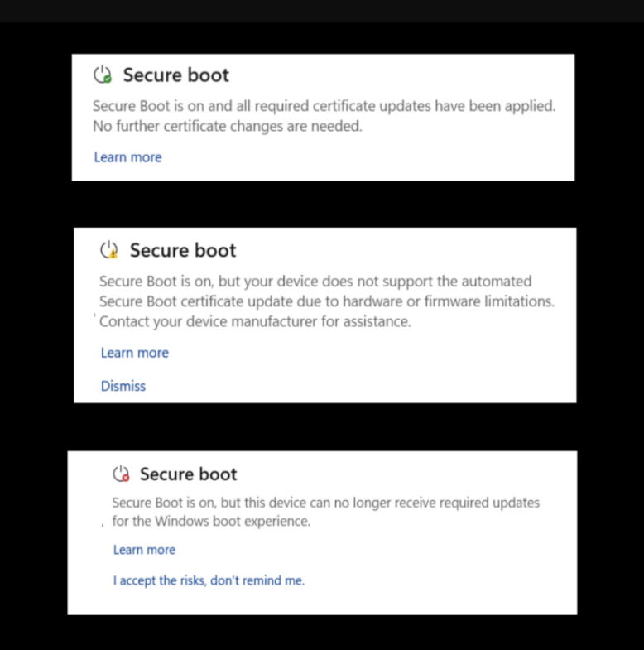Click the black gap between the top two cards
This screenshot has width=644, height=650.
(322, 204)
